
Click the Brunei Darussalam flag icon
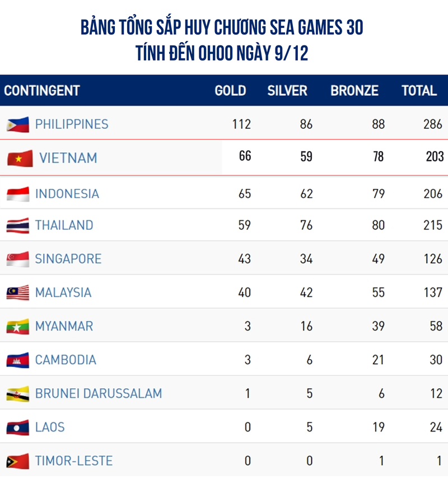(18, 394)
